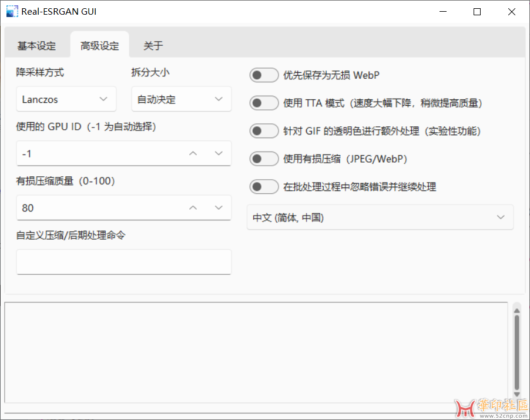
Task: Toggle 在批处理过程中忽略错误并继续处理 switch
Action: tap(264, 187)
